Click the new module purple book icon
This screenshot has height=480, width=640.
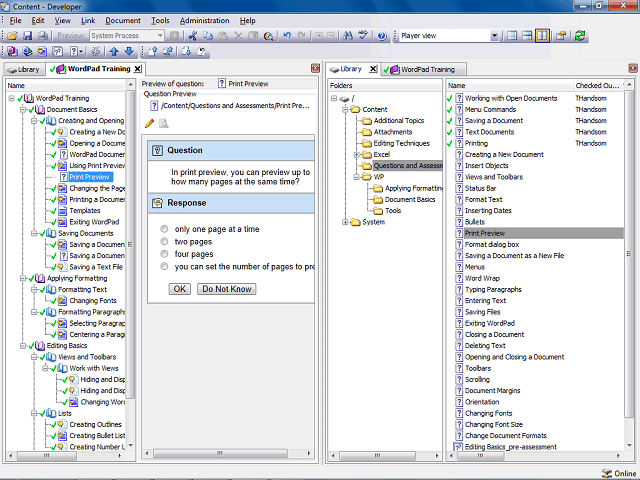click(12, 51)
